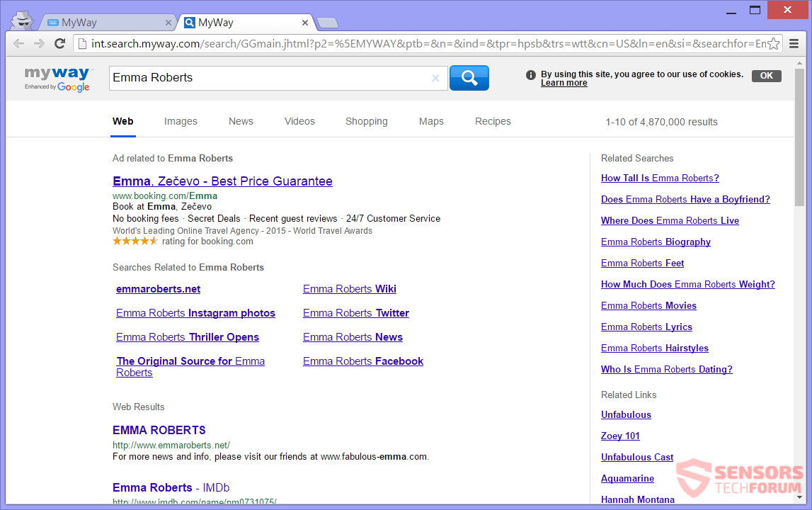Select the Shopping search tab
Image resolution: width=812 pixels, height=510 pixels.
(x=366, y=121)
